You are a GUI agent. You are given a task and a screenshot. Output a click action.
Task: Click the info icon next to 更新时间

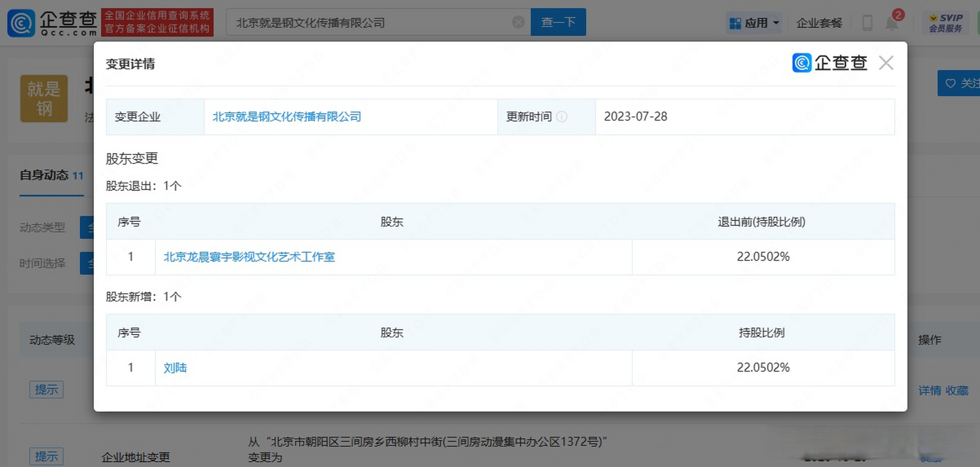point(562,117)
